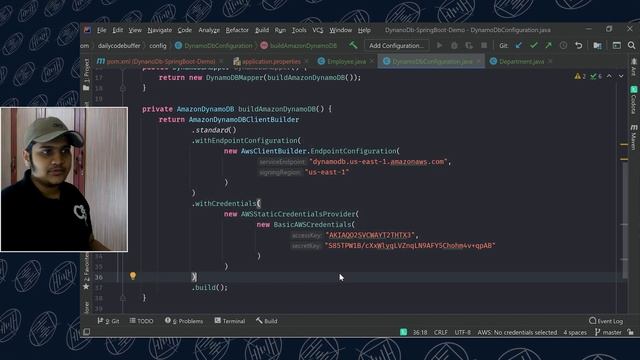This screenshot has width=640, height=360.
Task: Change the UTF-8 file encoding
Action: [x=462, y=333]
